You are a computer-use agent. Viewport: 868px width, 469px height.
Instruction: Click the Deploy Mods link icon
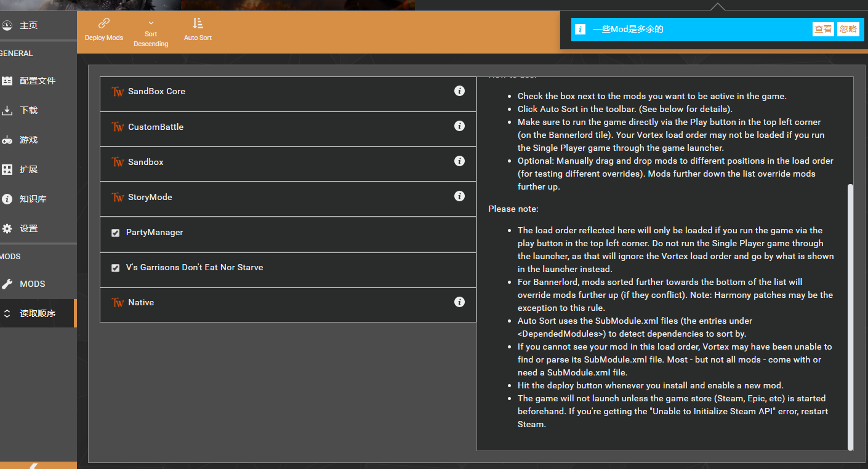(104, 23)
